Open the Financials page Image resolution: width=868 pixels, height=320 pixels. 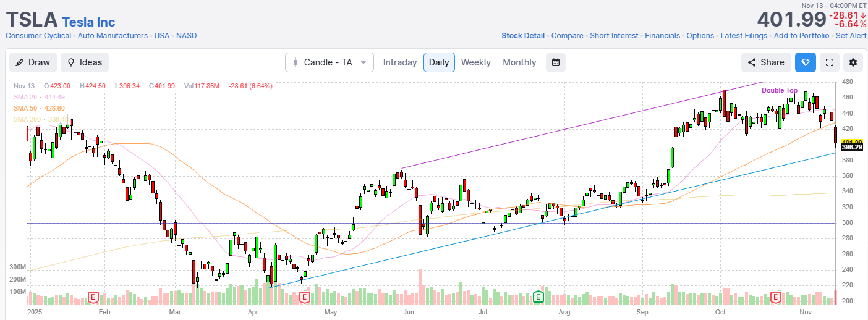tap(662, 36)
